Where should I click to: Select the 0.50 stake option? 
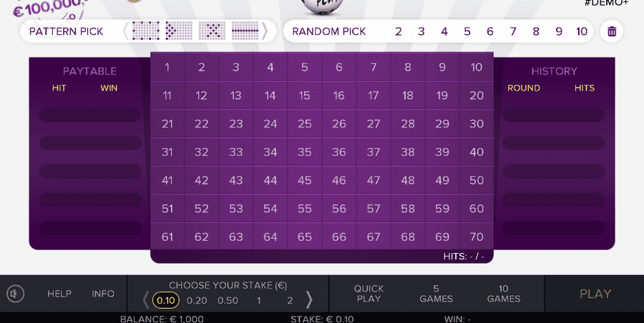(228, 300)
